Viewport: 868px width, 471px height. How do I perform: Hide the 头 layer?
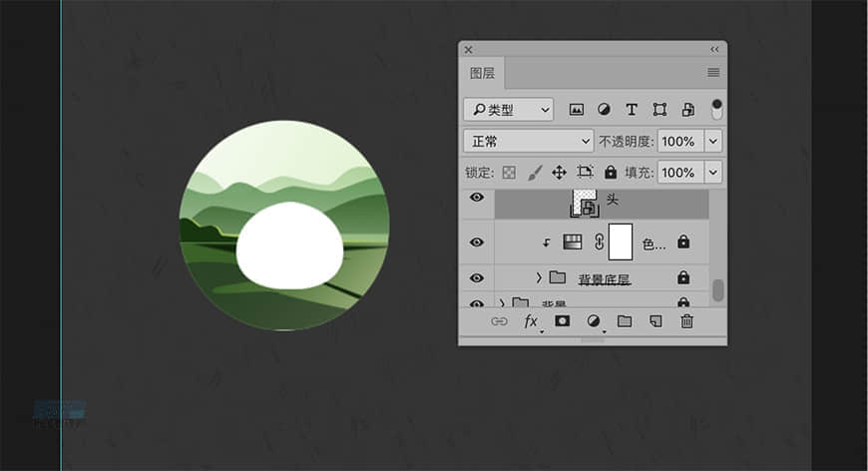(x=477, y=199)
